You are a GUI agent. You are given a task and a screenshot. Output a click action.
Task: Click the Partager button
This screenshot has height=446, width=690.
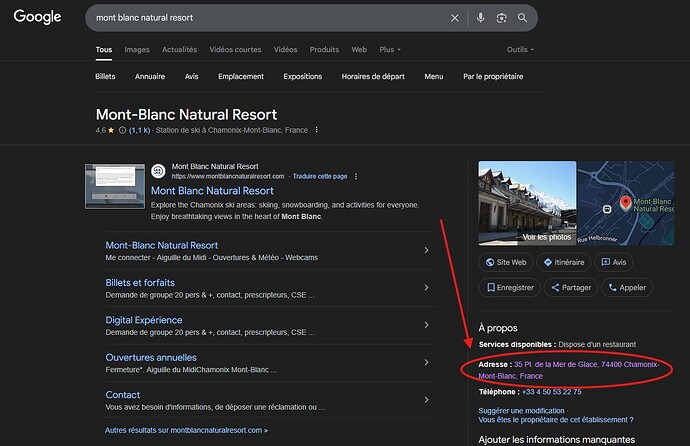pyautogui.click(x=571, y=288)
